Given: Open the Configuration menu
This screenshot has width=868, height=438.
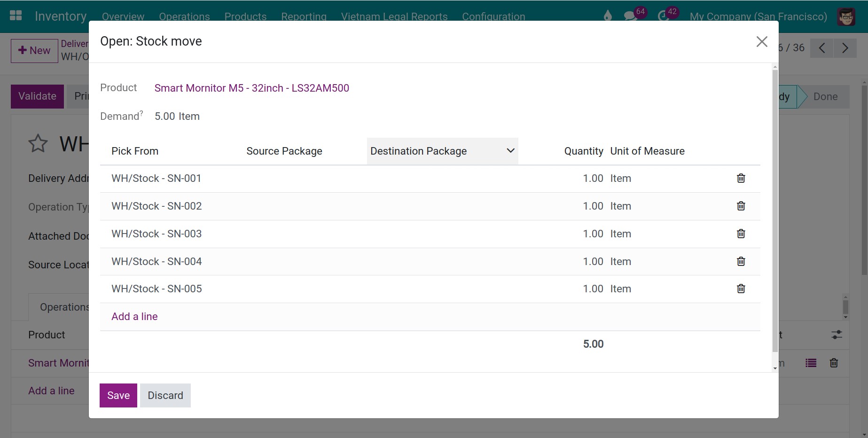Looking at the screenshot, I should click(493, 16).
